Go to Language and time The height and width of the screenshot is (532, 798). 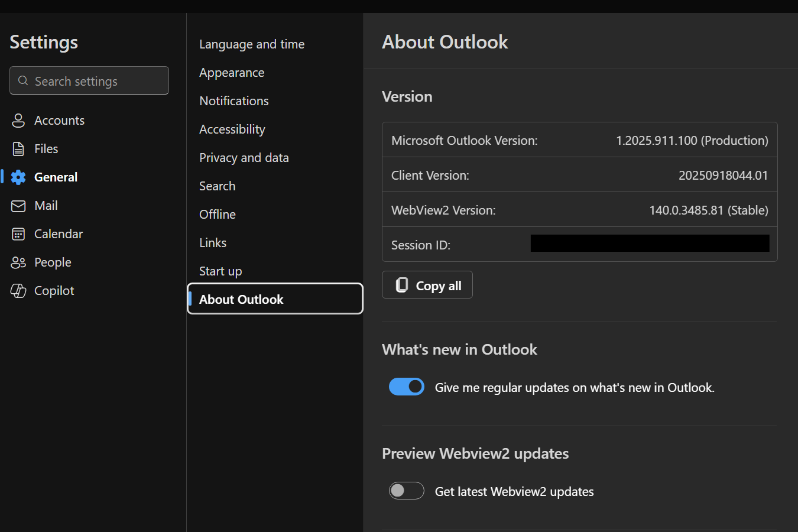click(x=252, y=44)
